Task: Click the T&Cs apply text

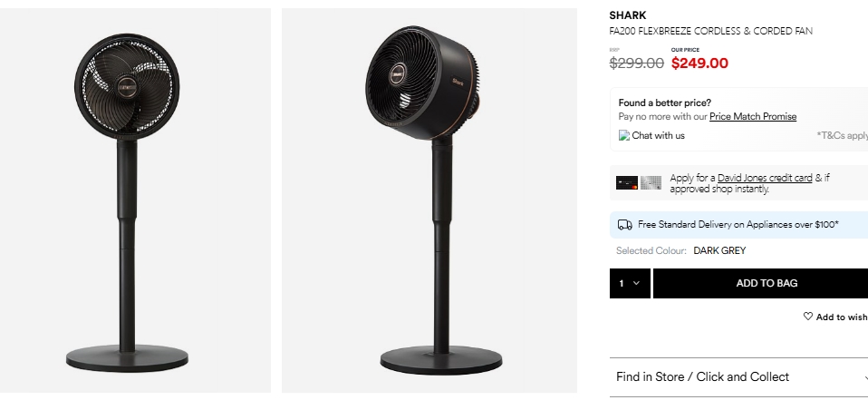Action: 843,136
